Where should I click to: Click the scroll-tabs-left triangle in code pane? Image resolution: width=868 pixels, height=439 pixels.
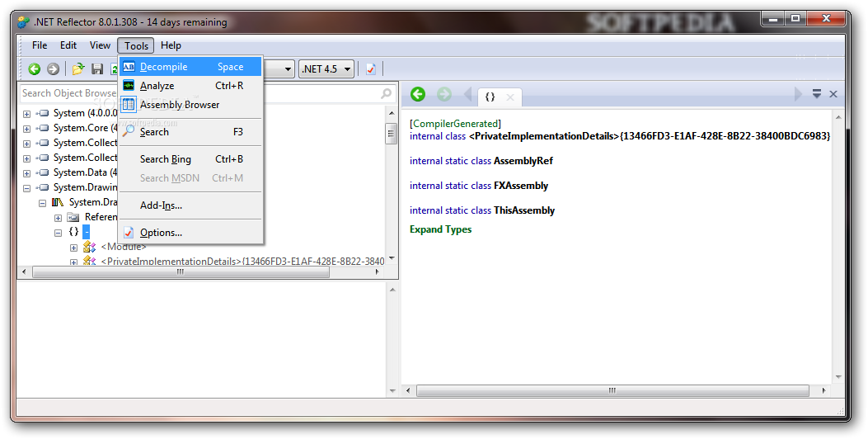[467, 94]
